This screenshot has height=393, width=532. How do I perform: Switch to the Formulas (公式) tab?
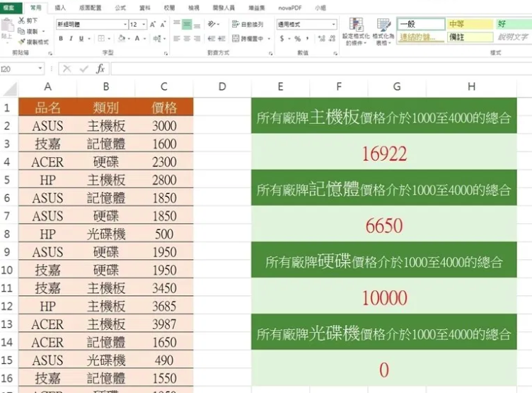click(x=120, y=8)
